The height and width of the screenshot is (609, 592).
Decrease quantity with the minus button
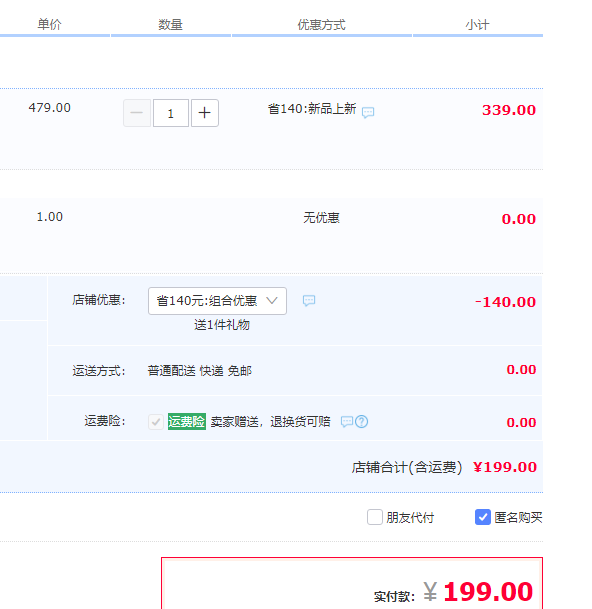137,113
